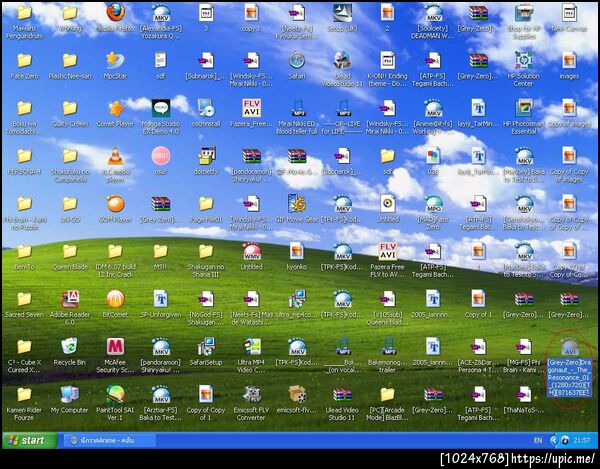Screen dimensions: 600x469
Task: Open the Untitled WMV video file
Action: 251,252
